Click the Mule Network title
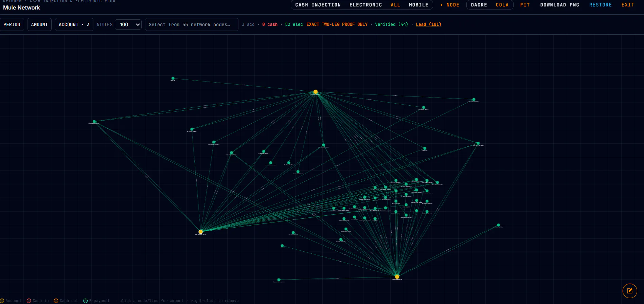This screenshot has width=644, height=304. 21,7
